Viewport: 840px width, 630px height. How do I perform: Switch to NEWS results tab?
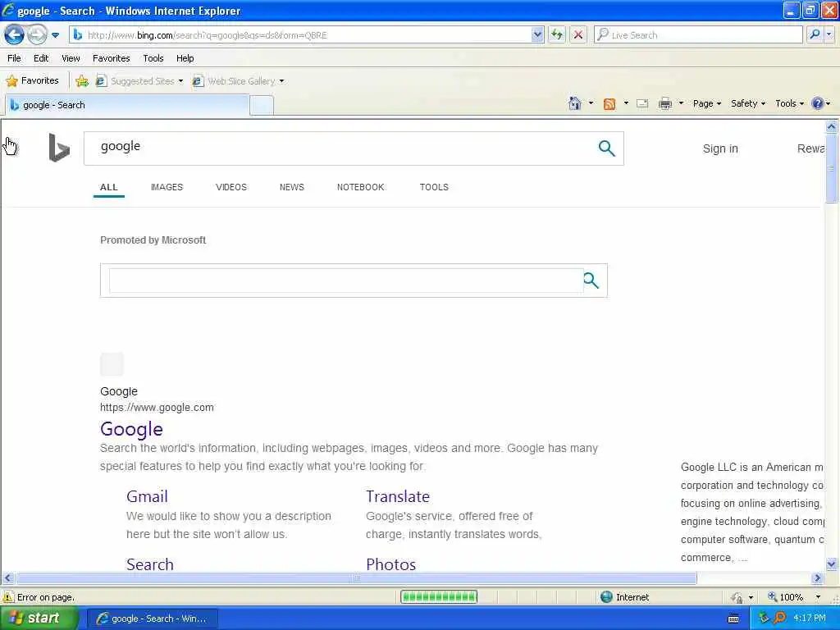click(291, 187)
